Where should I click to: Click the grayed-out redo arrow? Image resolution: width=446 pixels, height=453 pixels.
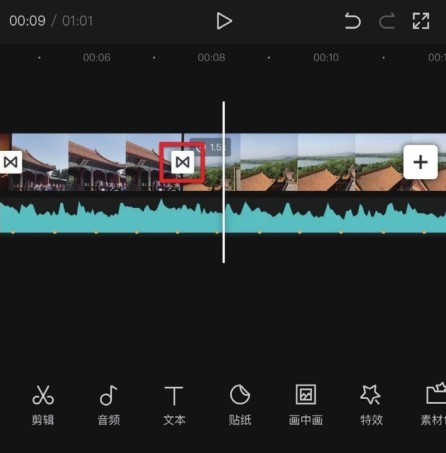pyautogui.click(x=387, y=21)
